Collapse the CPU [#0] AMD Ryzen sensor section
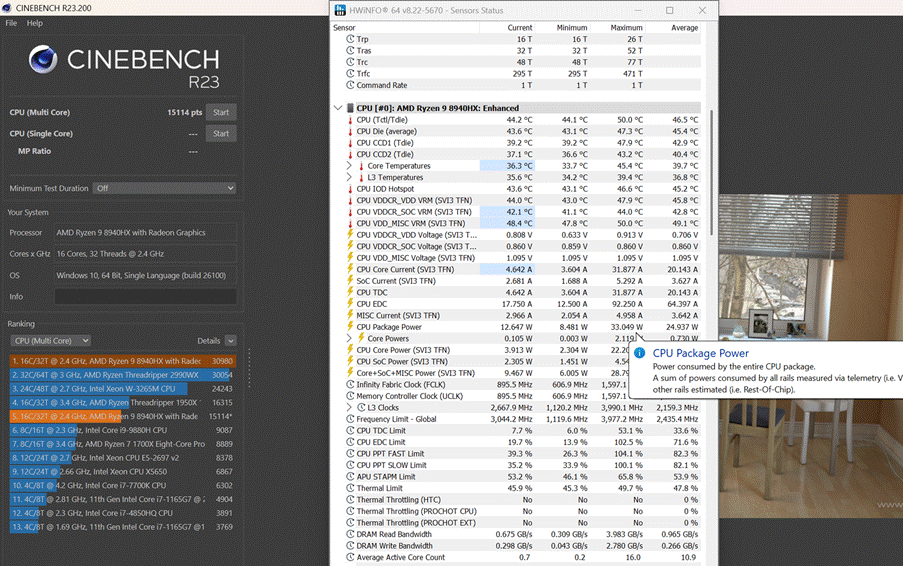Image resolution: width=903 pixels, height=566 pixels. (337, 108)
